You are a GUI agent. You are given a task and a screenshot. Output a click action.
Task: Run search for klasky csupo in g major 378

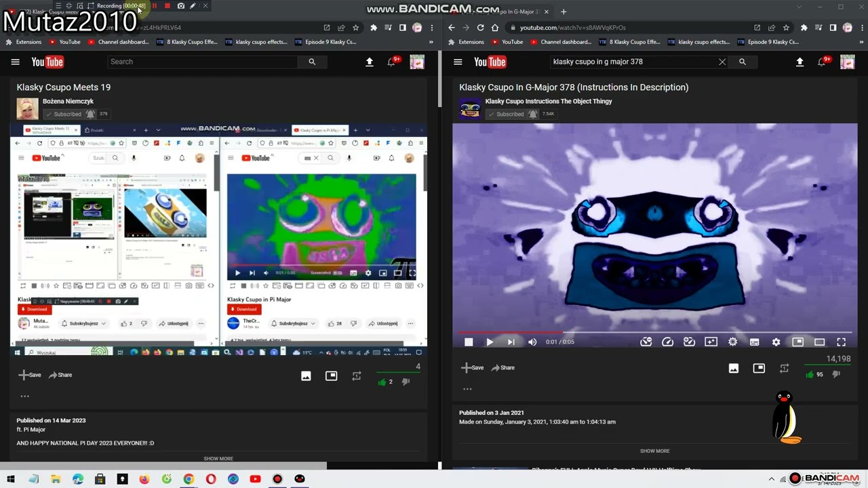click(743, 62)
